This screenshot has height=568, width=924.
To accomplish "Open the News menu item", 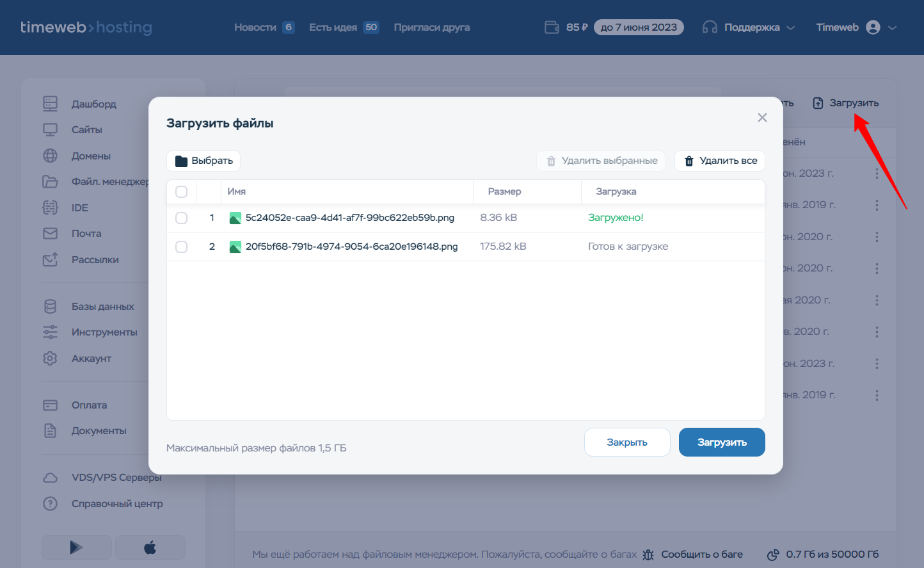I will pyautogui.click(x=255, y=28).
